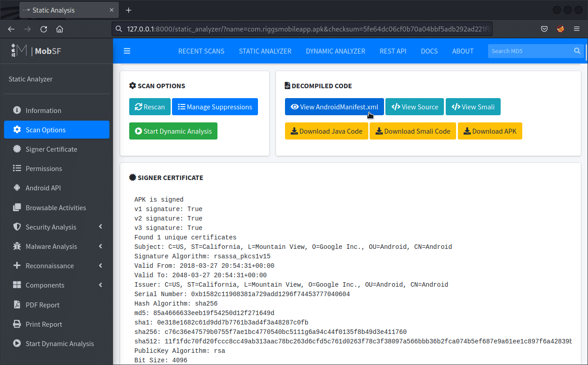Click the Signer Certificate badge icon

click(x=17, y=149)
